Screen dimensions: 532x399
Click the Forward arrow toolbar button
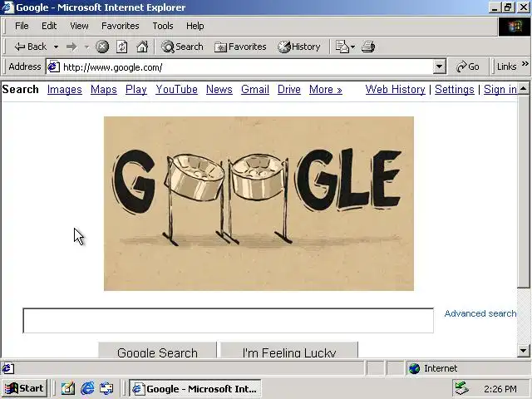71,47
